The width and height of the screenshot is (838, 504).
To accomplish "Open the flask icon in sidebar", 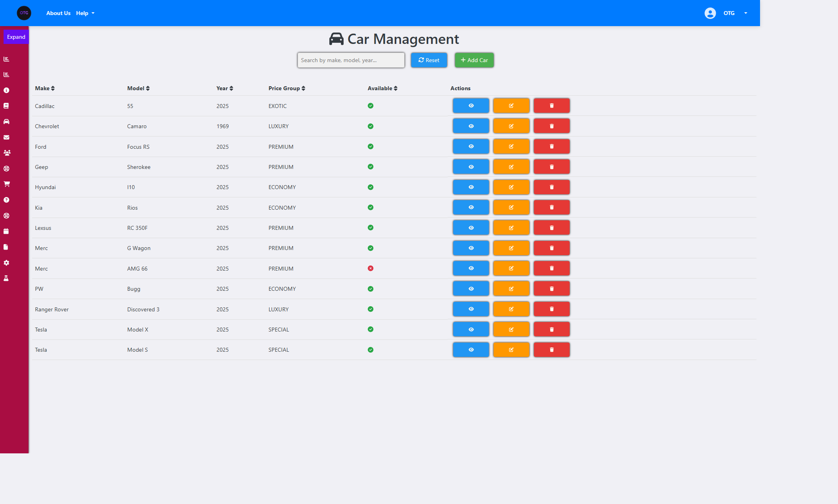I will [6, 278].
